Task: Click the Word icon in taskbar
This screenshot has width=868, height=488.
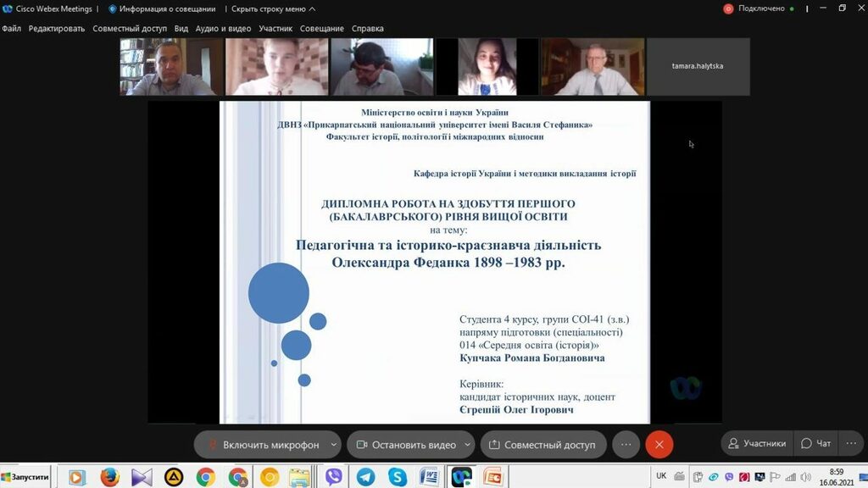Action: coord(429,477)
